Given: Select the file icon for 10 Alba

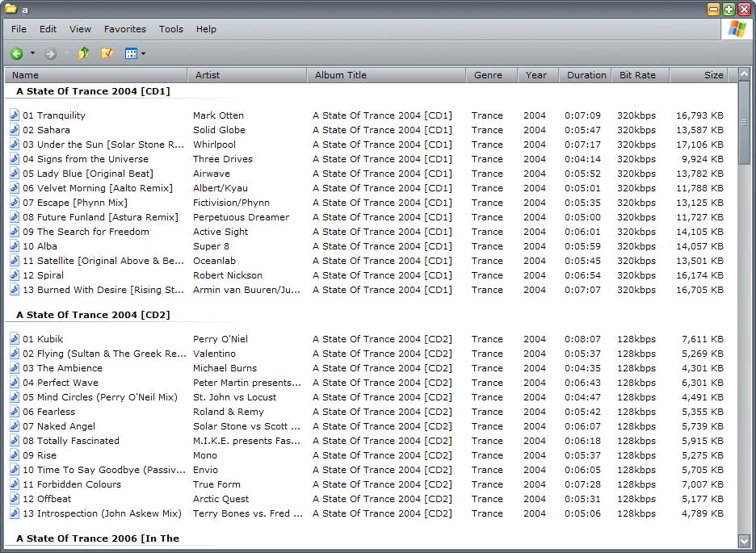Looking at the screenshot, I should pyautogui.click(x=15, y=246).
